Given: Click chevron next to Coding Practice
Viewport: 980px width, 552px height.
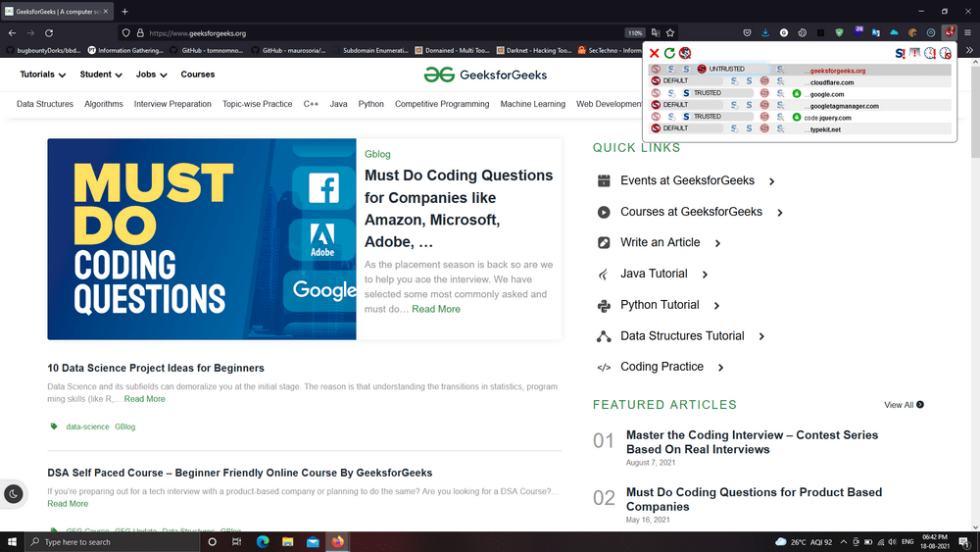Looking at the screenshot, I should coord(720,368).
